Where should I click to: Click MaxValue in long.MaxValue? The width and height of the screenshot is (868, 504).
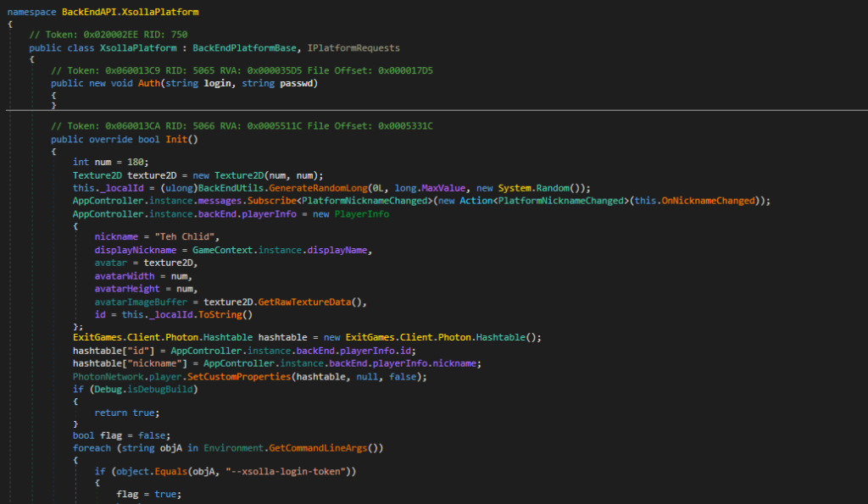[443, 187]
